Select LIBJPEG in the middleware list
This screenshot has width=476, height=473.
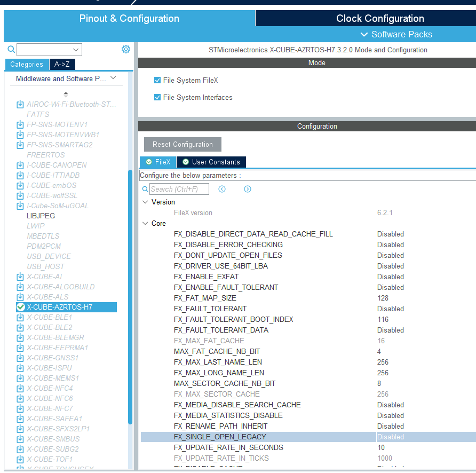(41, 216)
